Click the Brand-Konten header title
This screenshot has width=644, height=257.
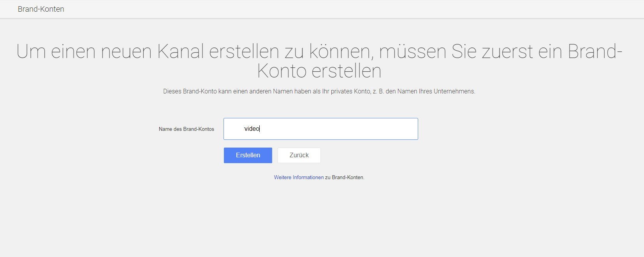click(41, 9)
